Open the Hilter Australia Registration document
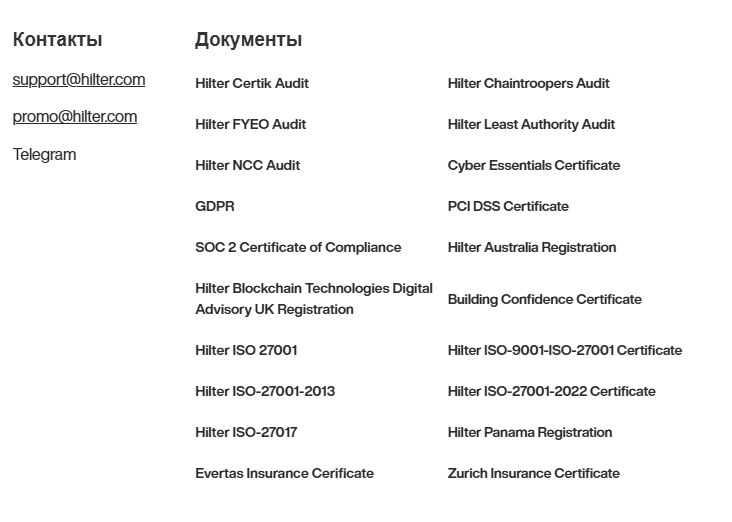This screenshot has width=732, height=522. click(532, 247)
